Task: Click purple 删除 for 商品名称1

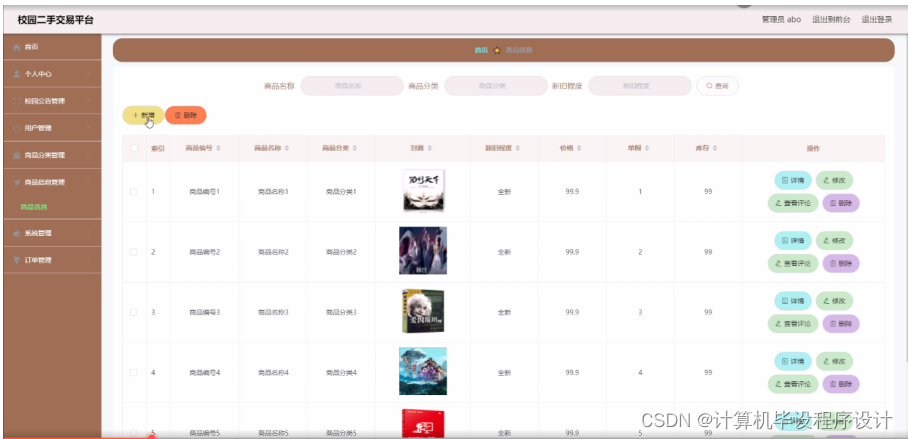Action: (841, 203)
